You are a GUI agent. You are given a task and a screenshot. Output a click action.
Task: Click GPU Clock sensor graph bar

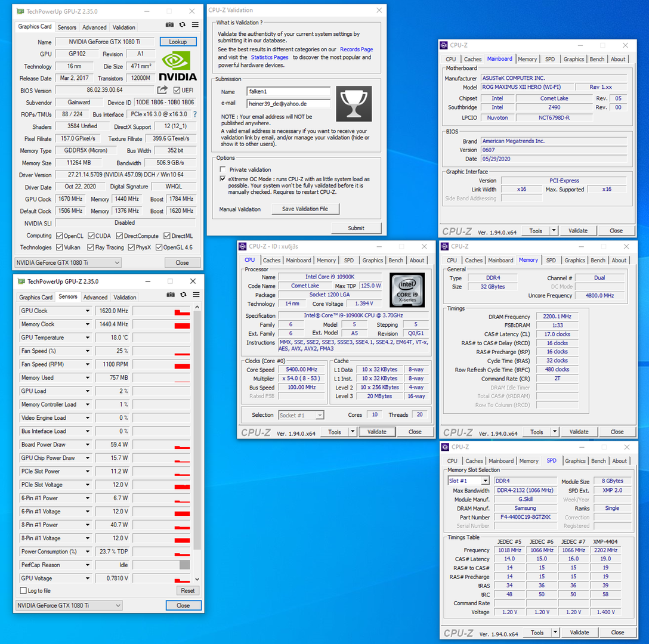click(x=162, y=311)
